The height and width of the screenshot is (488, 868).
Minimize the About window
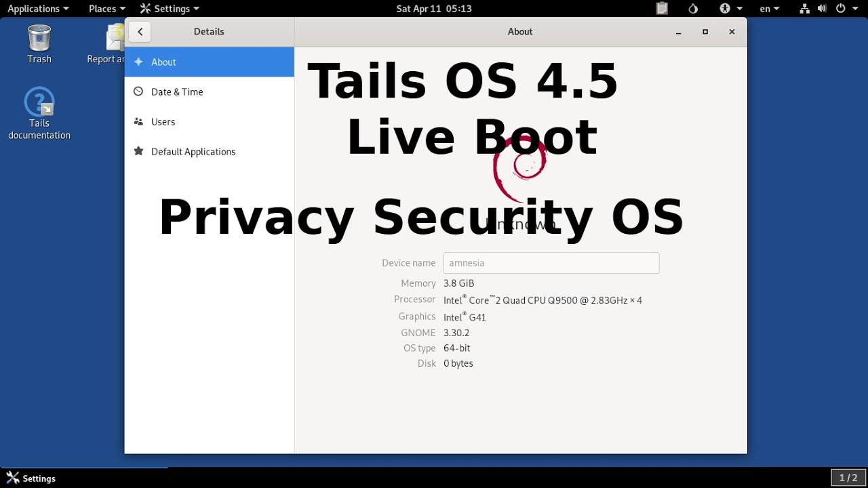(x=678, y=32)
